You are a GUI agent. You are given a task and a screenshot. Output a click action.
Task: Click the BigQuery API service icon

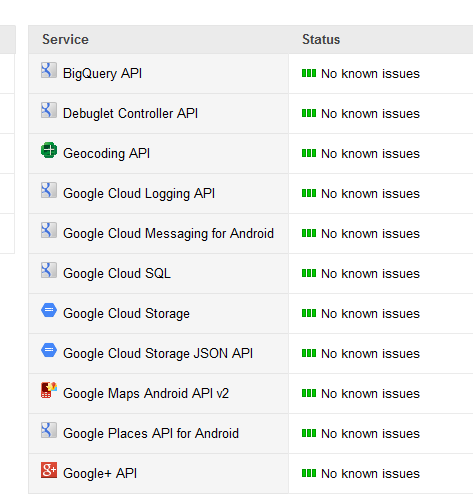[x=49, y=70]
